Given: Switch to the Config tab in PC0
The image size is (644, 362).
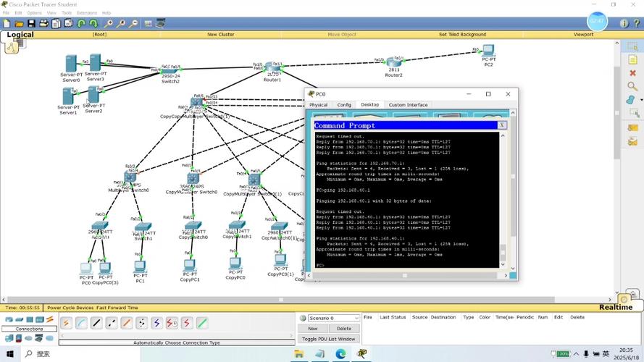Looking at the screenshot, I should click(x=344, y=105).
